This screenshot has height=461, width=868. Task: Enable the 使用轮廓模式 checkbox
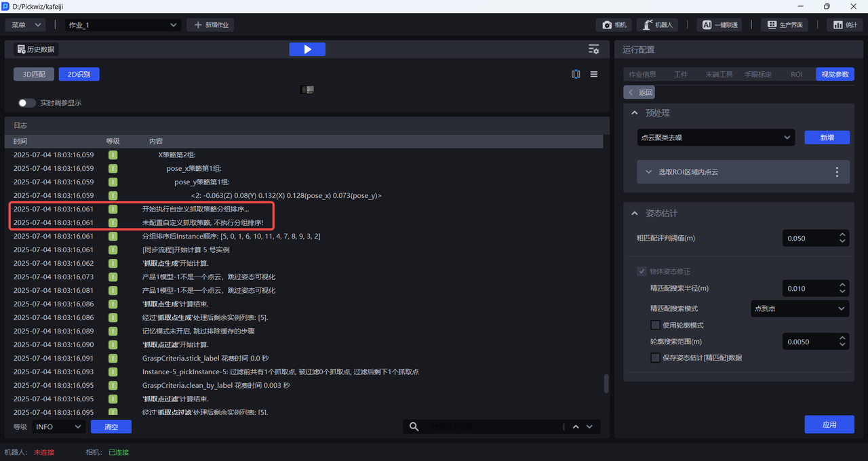(x=655, y=325)
